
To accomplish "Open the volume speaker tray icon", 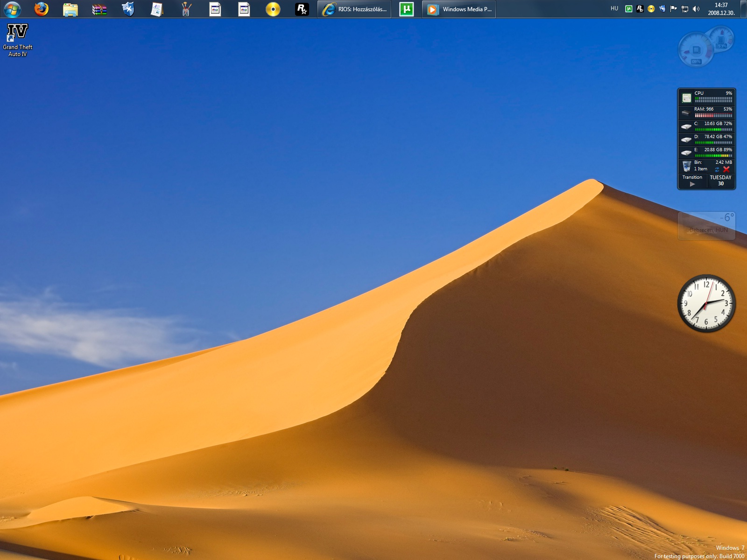I will (696, 9).
